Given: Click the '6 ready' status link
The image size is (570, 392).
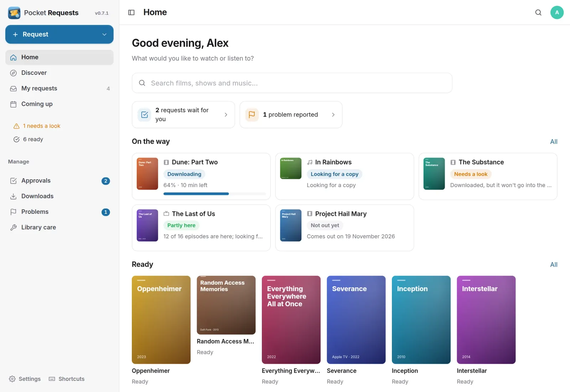Looking at the screenshot, I should [x=28, y=139].
